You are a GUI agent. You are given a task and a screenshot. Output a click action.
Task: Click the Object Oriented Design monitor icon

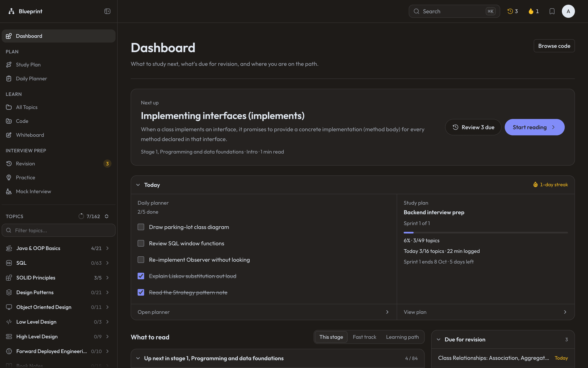(x=9, y=307)
